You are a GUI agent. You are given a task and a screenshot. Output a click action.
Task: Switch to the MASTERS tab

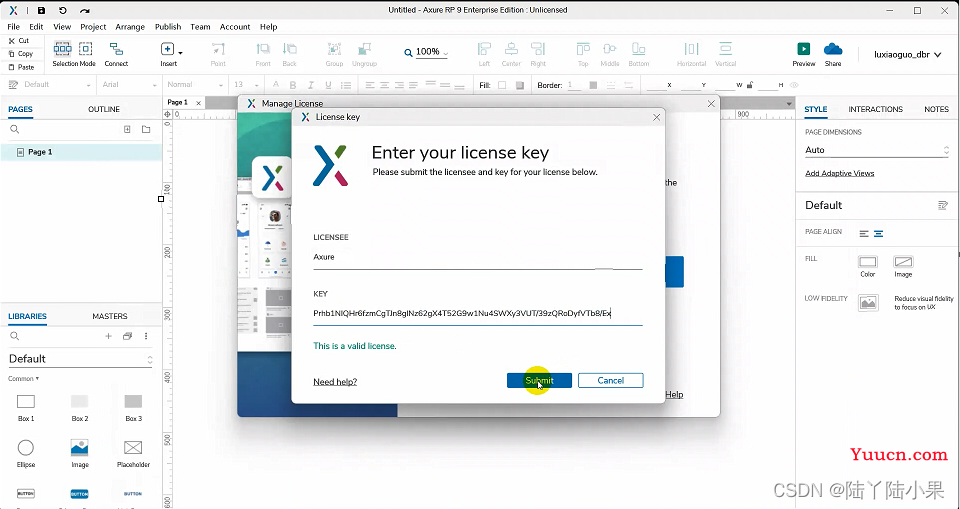coord(110,316)
